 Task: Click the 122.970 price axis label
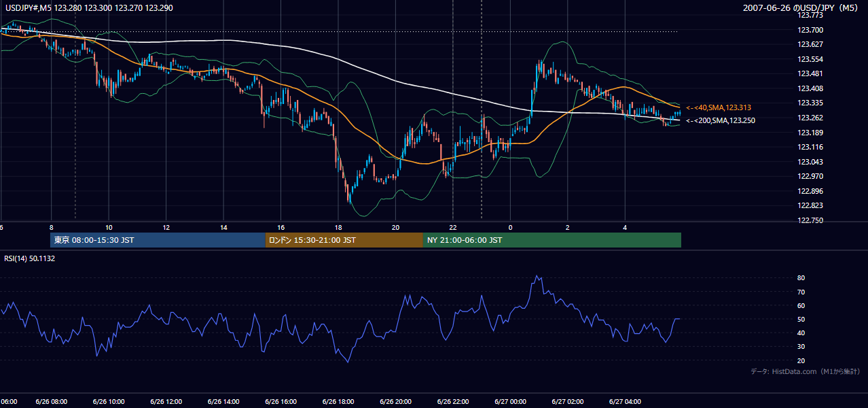[810, 176]
